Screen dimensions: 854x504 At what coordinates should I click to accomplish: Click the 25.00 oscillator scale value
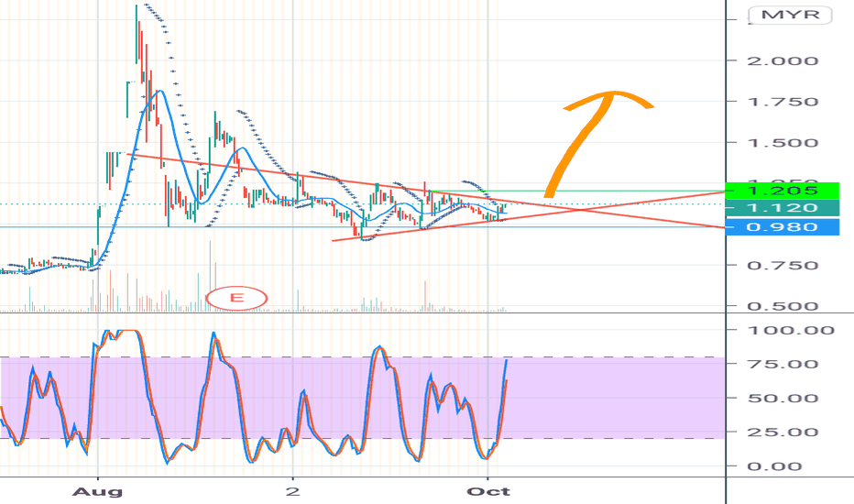(783, 433)
